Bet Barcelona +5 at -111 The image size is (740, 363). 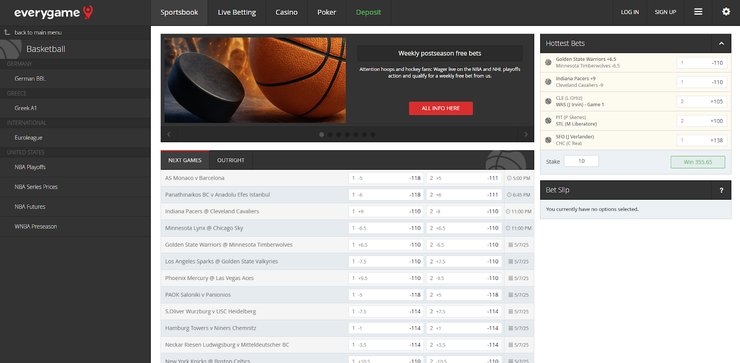coord(464,178)
